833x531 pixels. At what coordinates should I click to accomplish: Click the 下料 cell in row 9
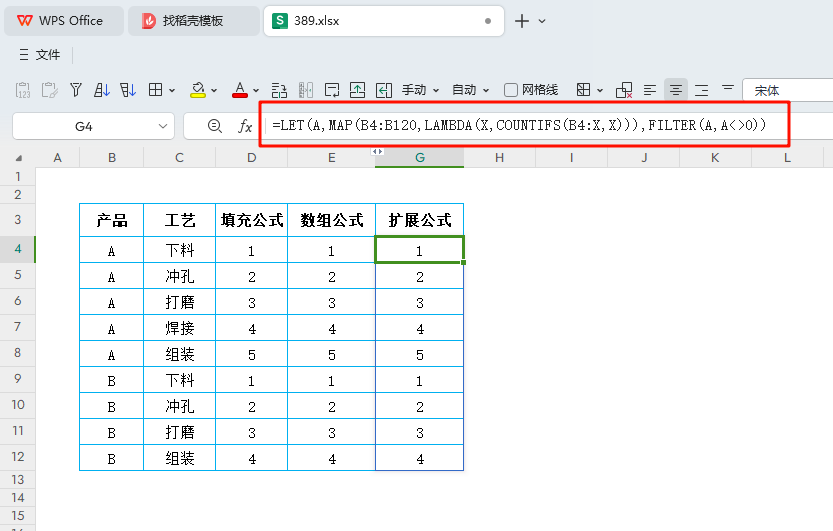pos(180,380)
